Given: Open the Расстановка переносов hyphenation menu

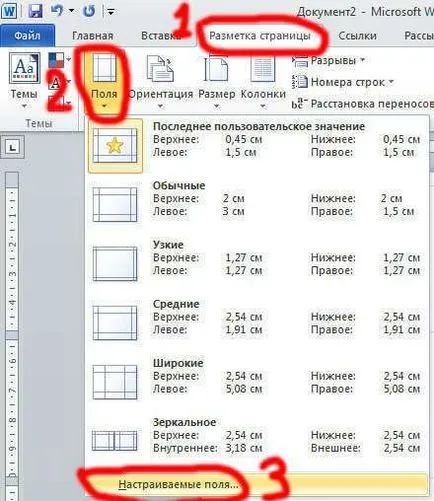Looking at the screenshot, I should pos(363,104).
